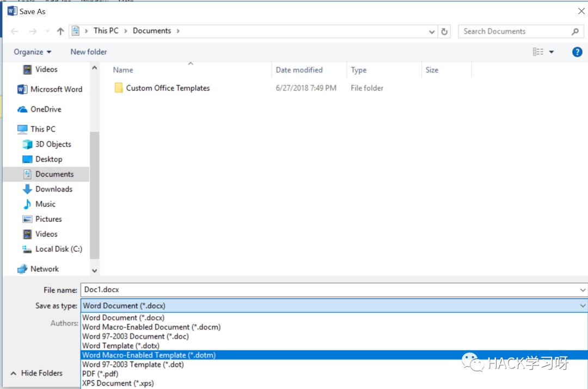Open Pictures folder in sidebar
Viewport: 588px width, 389px height.
point(48,219)
